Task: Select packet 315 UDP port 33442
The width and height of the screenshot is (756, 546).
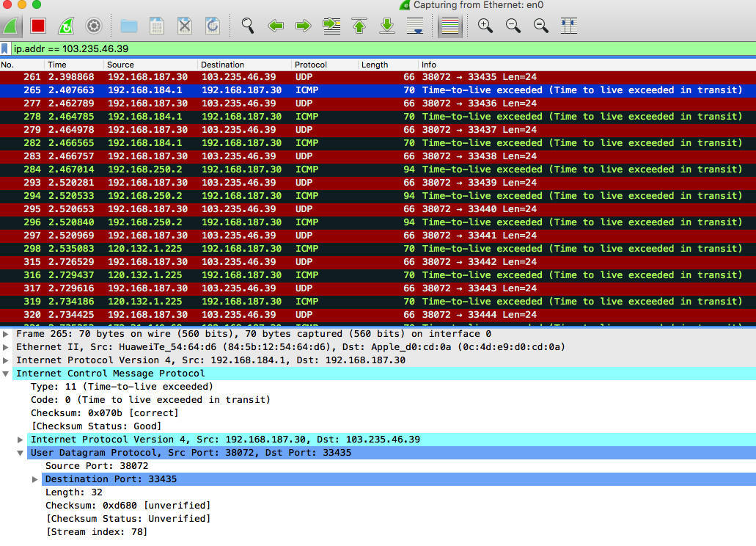Action: (378, 262)
